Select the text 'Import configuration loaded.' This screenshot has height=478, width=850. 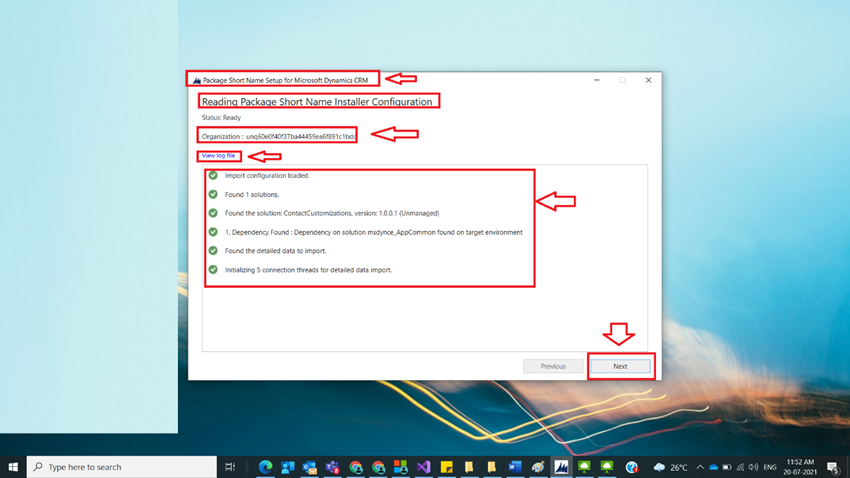coord(267,176)
